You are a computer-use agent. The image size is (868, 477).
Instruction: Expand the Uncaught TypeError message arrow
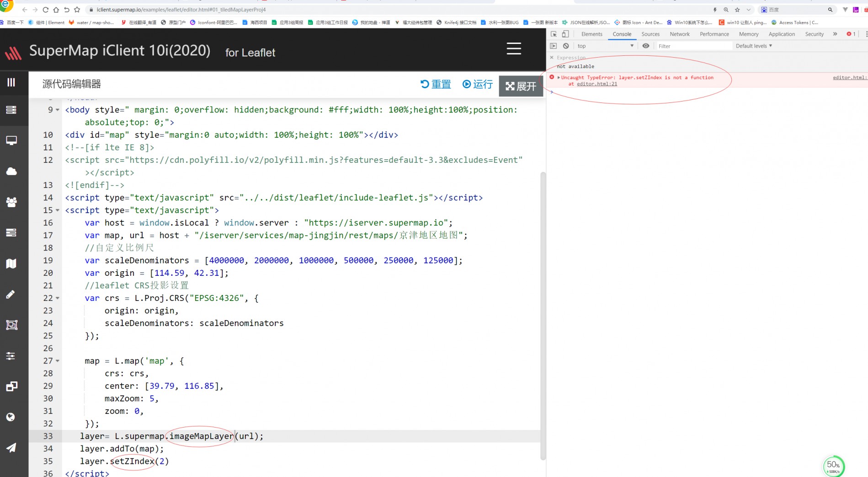click(559, 77)
